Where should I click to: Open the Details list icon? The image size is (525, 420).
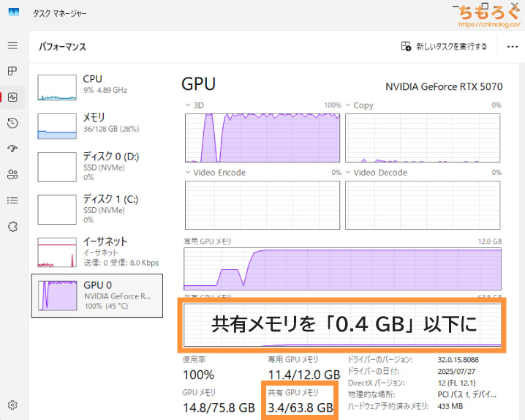(12, 200)
